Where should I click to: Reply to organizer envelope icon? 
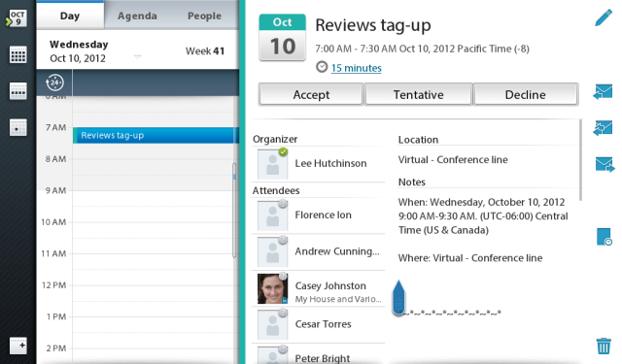point(603,91)
